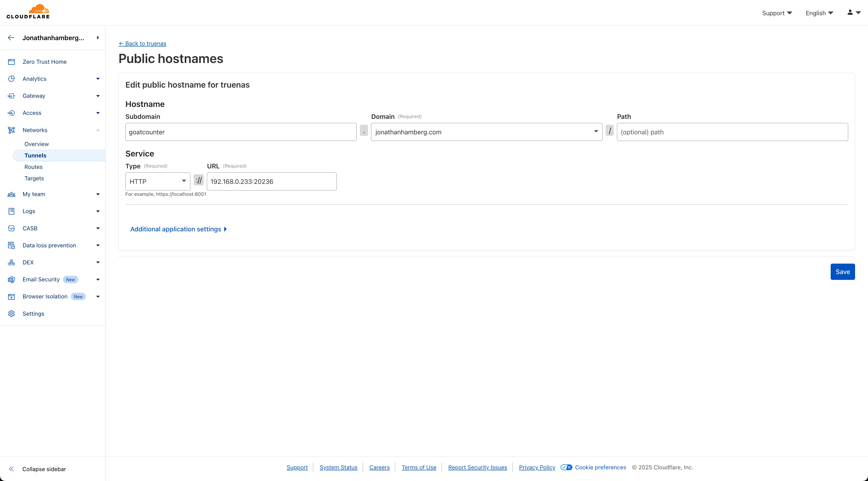Image resolution: width=868 pixels, height=481 pixels.
Task: Click the Gateway icon in sidebar
Action: coord(11,96)
